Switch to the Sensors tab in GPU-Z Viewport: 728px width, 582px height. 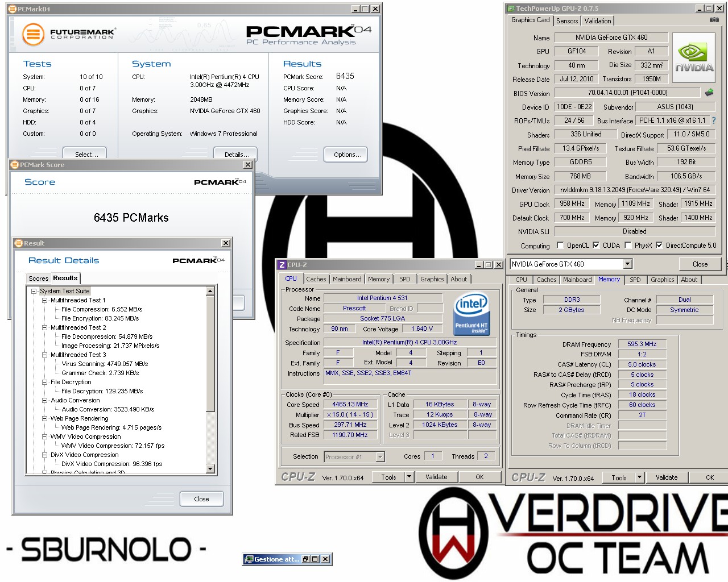click(567, 21)
